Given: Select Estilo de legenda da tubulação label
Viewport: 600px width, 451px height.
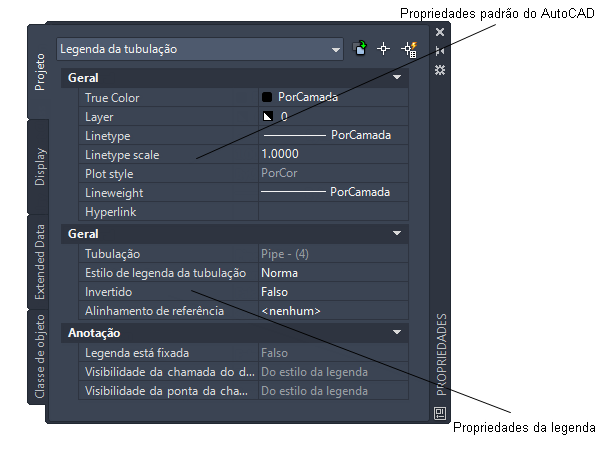Looking at the screenshot, I should click(165, 273).
